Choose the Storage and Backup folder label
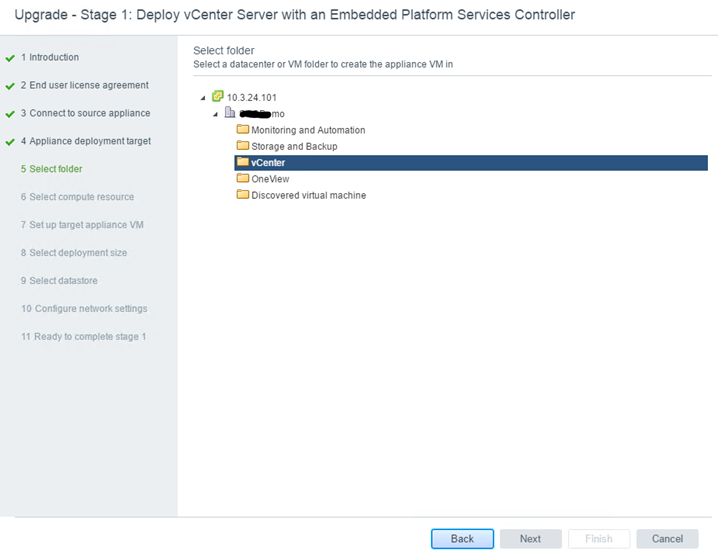 click(x=294, y=147)
